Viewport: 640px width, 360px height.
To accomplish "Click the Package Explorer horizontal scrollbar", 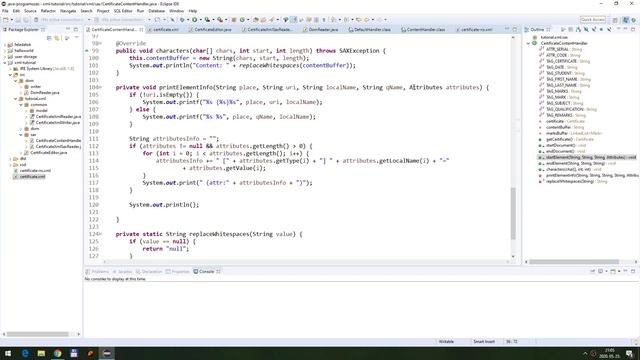I will pyautogui.click(x=38, y=334).
